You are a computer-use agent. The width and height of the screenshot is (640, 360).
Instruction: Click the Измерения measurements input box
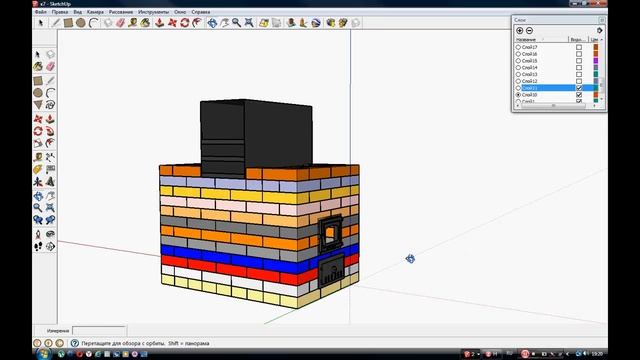99,331
